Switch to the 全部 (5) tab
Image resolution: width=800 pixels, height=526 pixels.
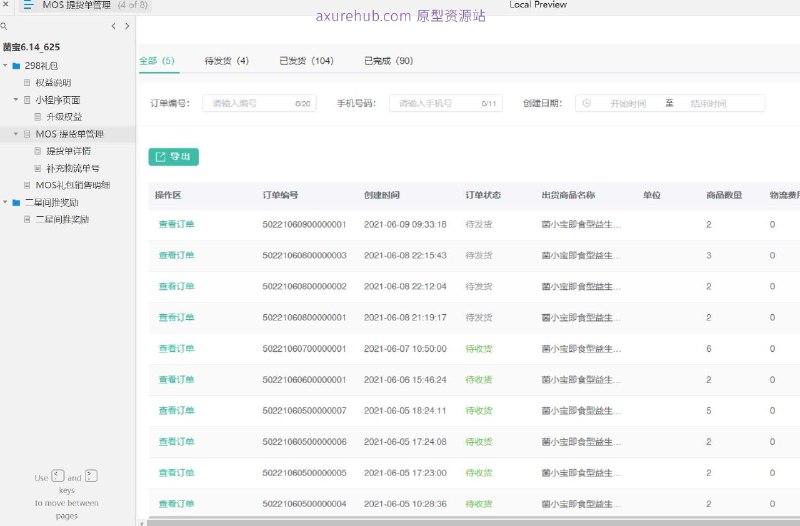click(157, 61)
